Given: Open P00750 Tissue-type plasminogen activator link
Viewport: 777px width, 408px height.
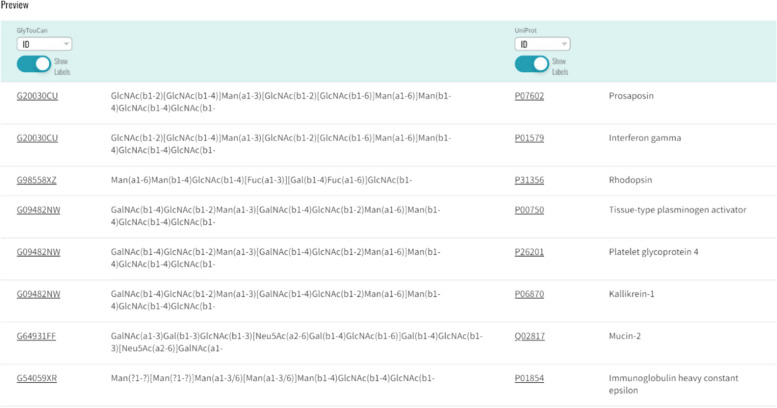Looking at the screenshot, I should [x=529, y=210].
